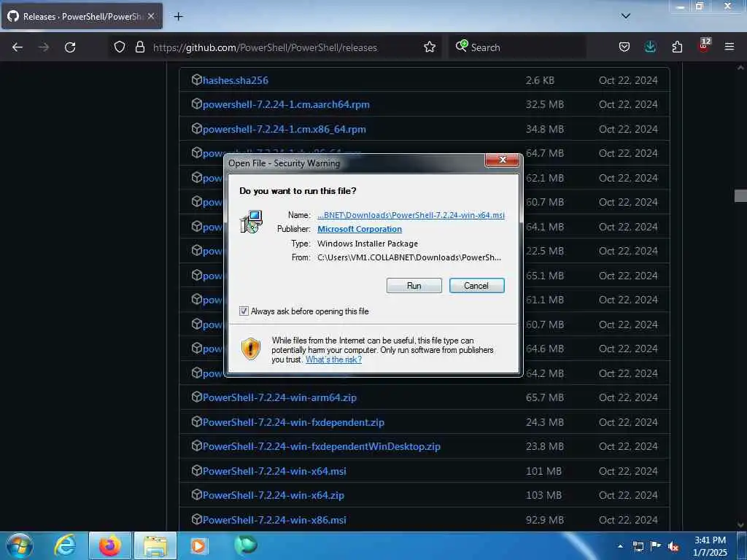Open the Microsoft Corporation publisher link
This screenshot has width=747, height=560.
(x=359, y=229)
